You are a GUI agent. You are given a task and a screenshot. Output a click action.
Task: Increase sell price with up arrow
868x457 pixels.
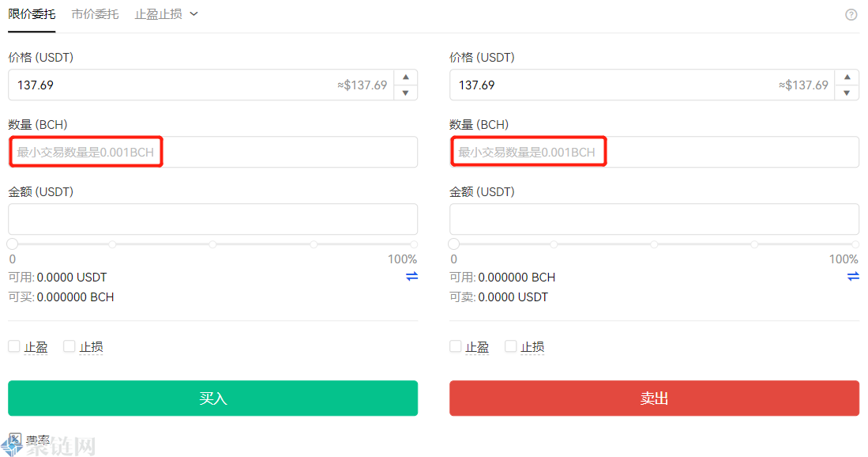coord(847,77)
